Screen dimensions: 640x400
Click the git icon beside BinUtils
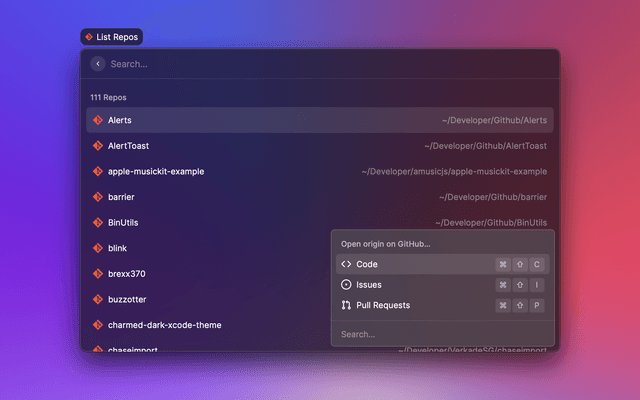point(97,223)
